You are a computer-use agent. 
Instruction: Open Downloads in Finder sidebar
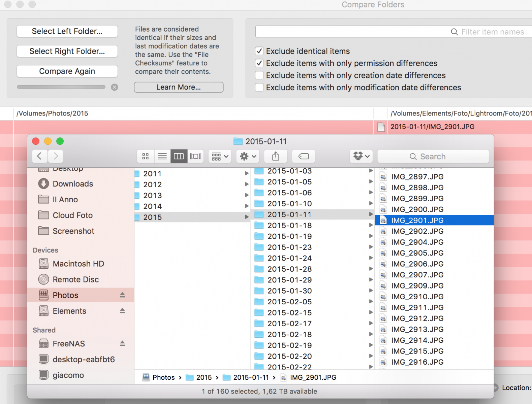73,184
